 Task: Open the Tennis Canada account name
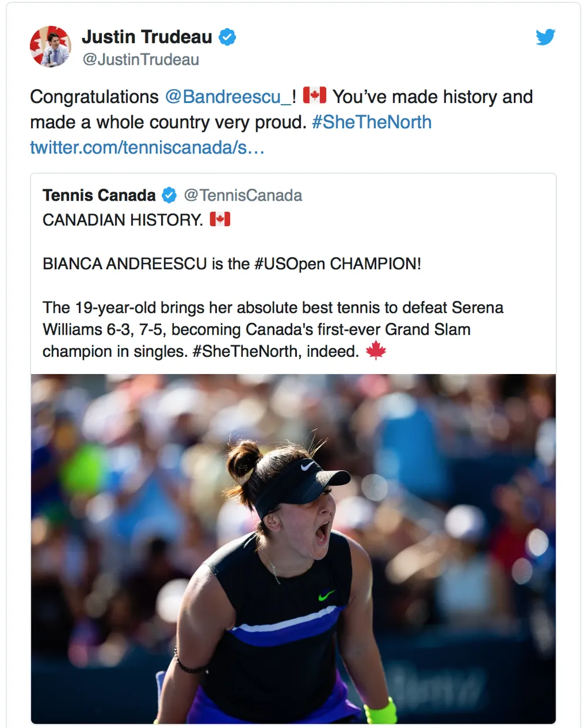pos(99,195)
